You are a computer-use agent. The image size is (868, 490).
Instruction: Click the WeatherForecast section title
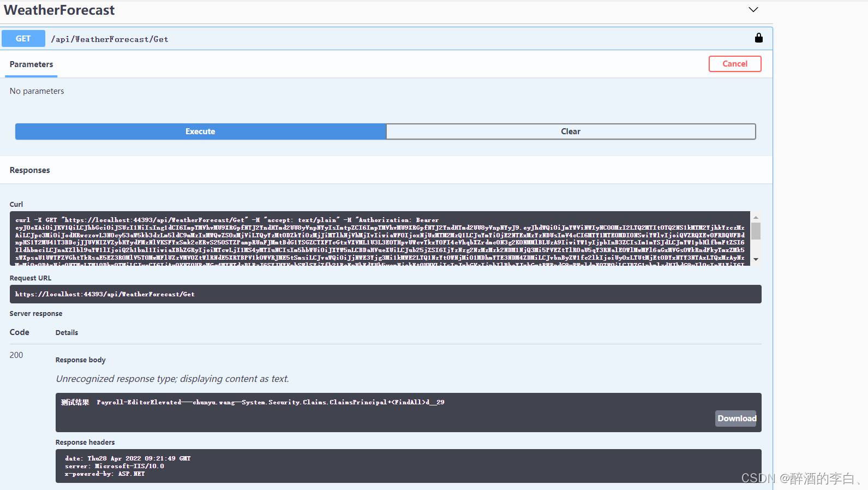59,10
